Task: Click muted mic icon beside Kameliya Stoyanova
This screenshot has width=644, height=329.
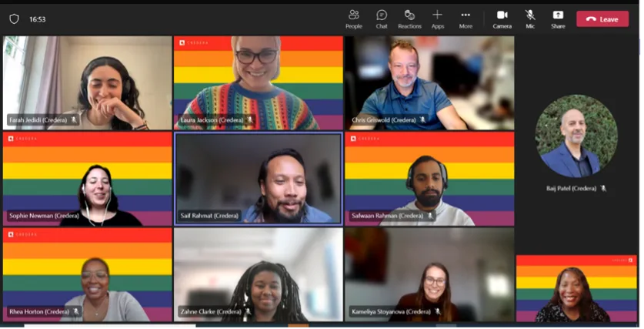Action: 437,312
